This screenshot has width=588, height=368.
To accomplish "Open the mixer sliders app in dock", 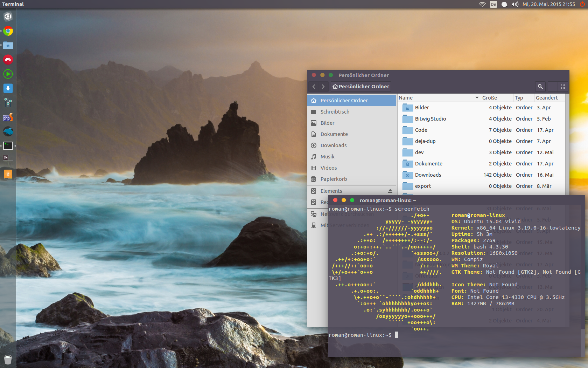I will coord(8,103).
